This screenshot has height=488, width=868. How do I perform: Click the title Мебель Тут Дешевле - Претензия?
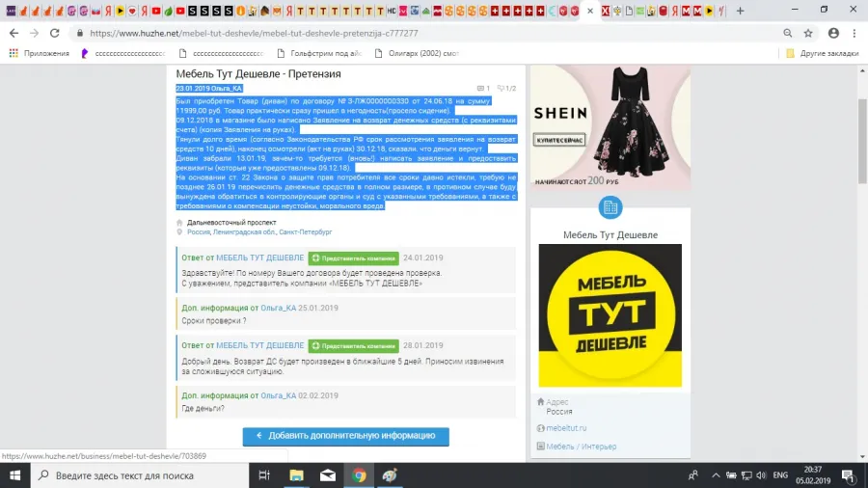pyautogui.click(x=258, y=73)
